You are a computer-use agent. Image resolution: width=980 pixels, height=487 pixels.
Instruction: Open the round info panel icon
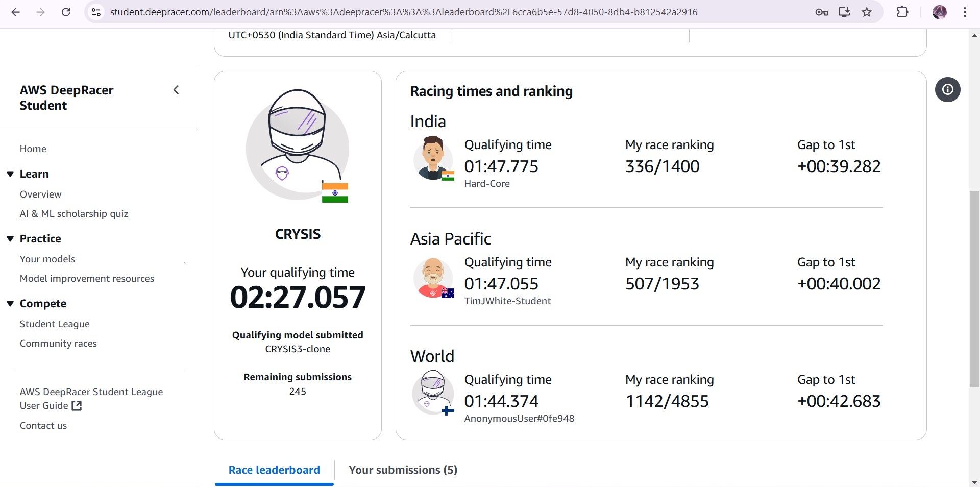[x=947, y=90]
